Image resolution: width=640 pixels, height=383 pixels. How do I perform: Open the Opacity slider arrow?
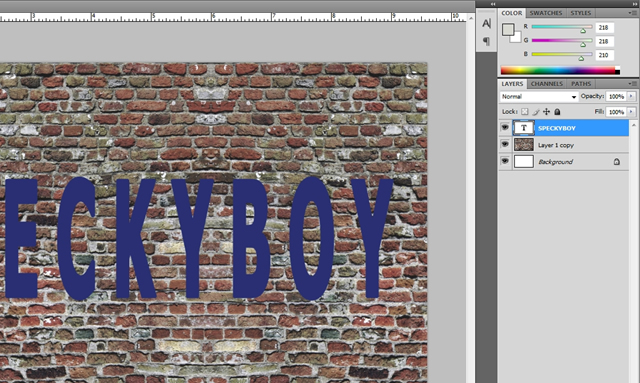click(631, 96)
